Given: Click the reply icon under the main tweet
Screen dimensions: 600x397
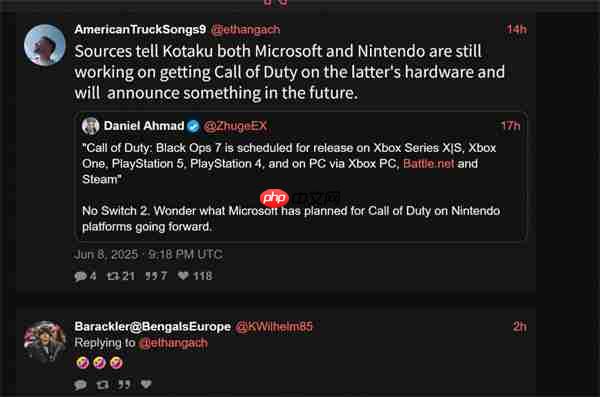Looking at the screenshot, I should 80,276.
